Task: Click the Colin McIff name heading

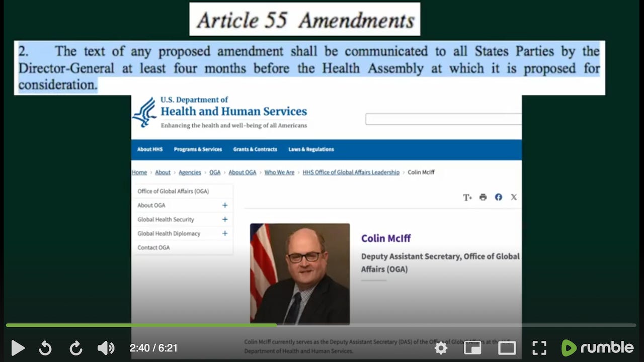Action: click(x=386, y=238)
